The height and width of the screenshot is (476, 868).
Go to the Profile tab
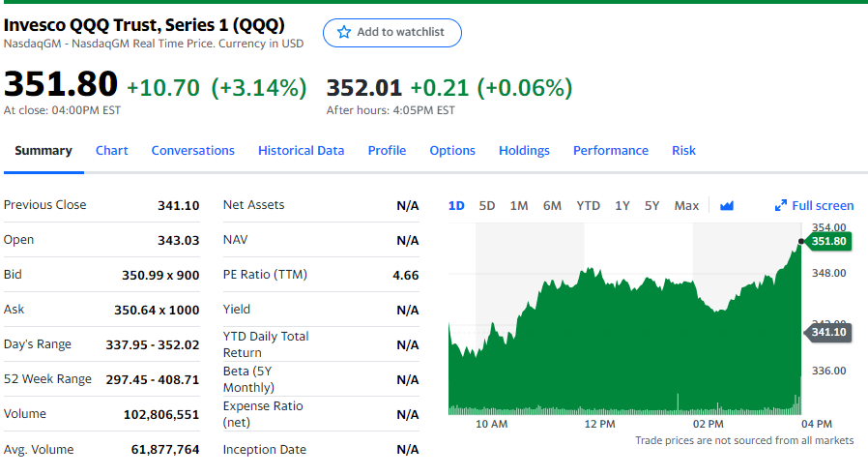[x=387, y=150]
